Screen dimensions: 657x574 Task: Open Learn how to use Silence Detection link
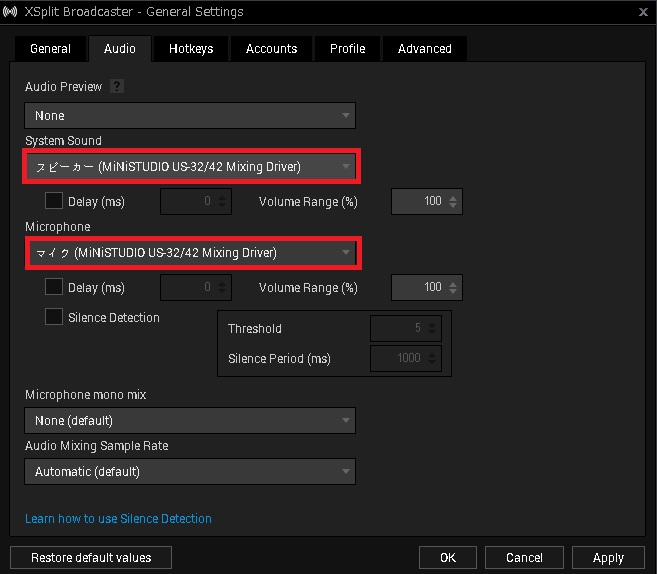tap(118, 519)
